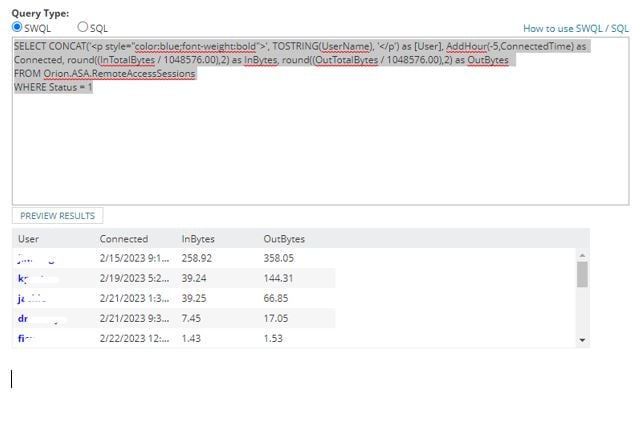
Task: Click the InBytes value 1.43
Action: coord(191,338)
